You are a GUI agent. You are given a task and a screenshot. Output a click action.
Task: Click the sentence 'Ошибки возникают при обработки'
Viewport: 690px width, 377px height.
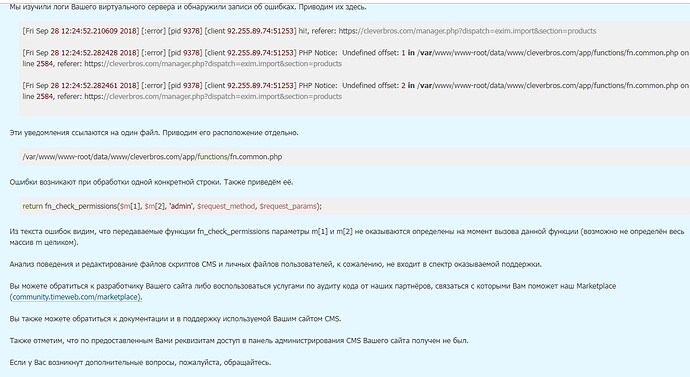[x=151, y=182]
